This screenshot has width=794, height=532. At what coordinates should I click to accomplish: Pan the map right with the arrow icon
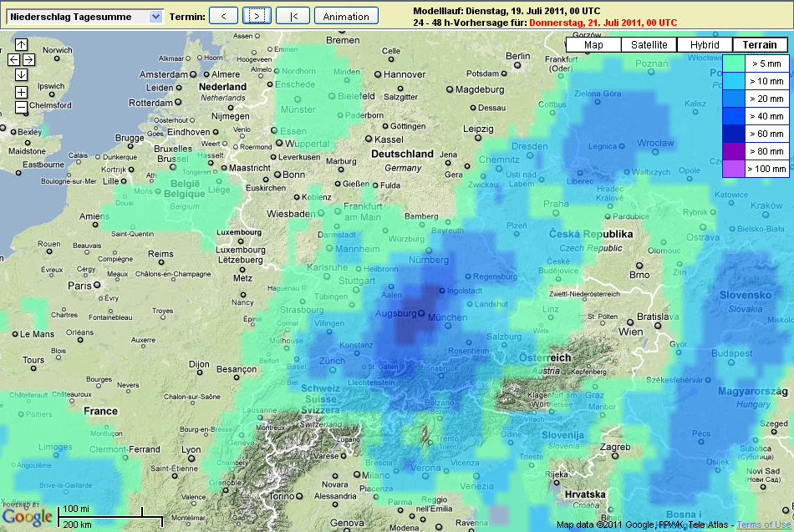coord(28,60)
